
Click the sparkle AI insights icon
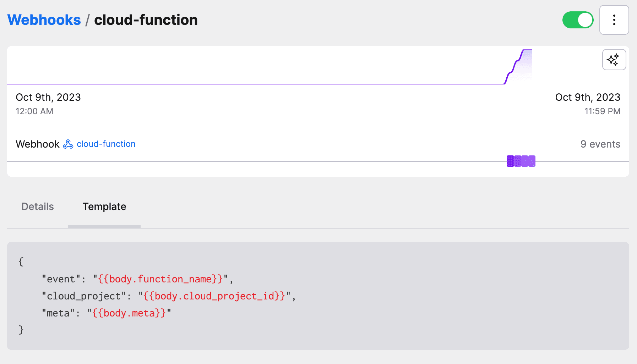click(x=614, y=60)
